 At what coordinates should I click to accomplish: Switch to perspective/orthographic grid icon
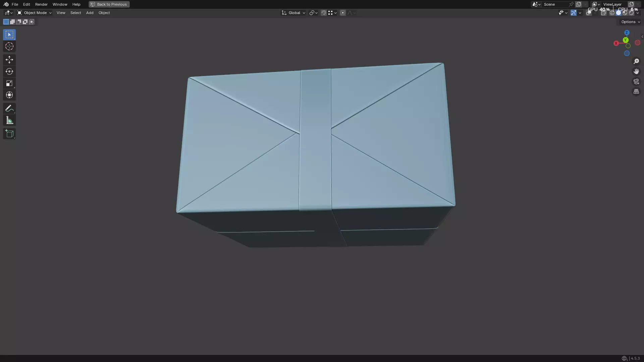(x=636, y=92)
